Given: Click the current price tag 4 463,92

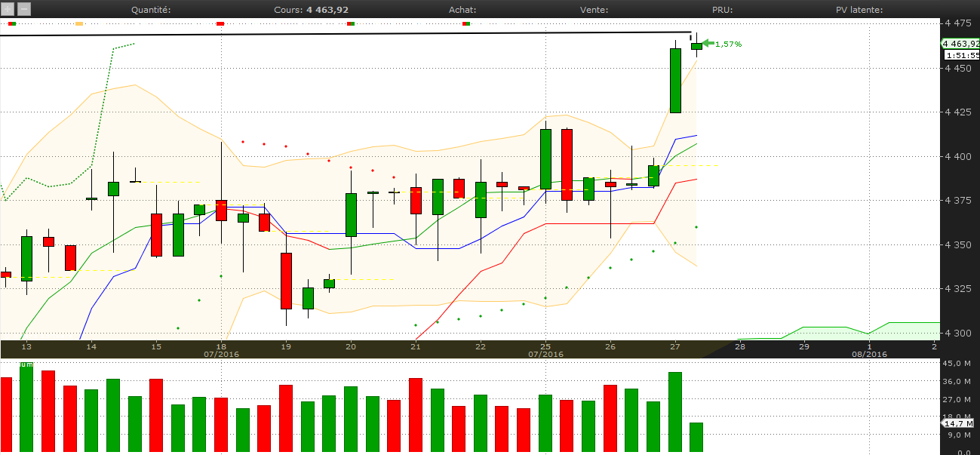Looking at the screenshot, I should [960, 44].
